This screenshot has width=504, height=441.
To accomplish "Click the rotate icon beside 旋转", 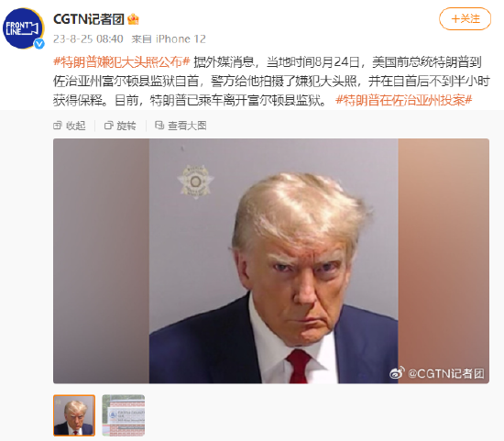I will [109, 126].
